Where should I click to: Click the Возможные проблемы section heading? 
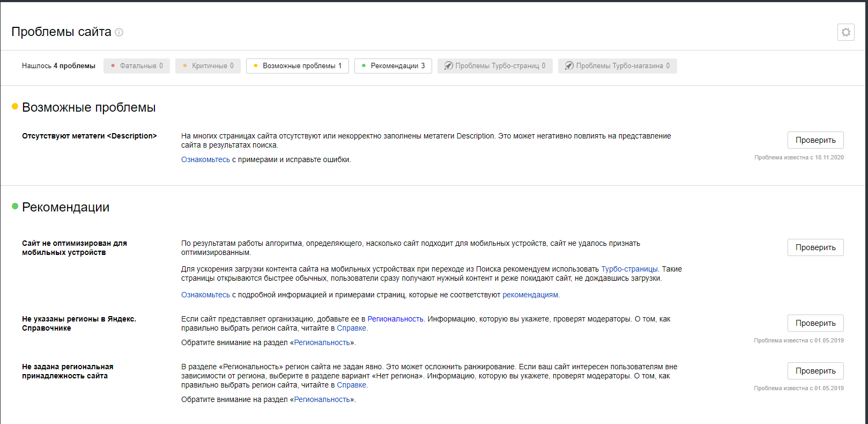click(88, 107)
